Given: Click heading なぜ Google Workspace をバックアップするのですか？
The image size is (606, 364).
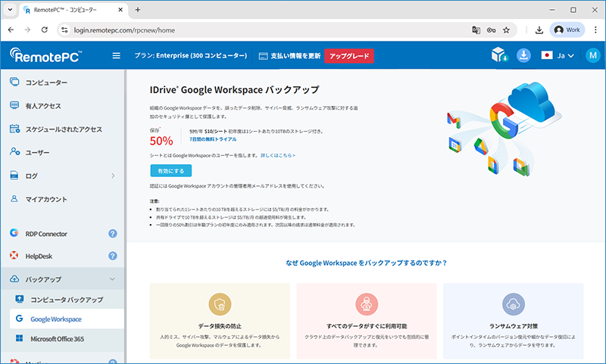Looking at the screenshot, I should (367, 263).
